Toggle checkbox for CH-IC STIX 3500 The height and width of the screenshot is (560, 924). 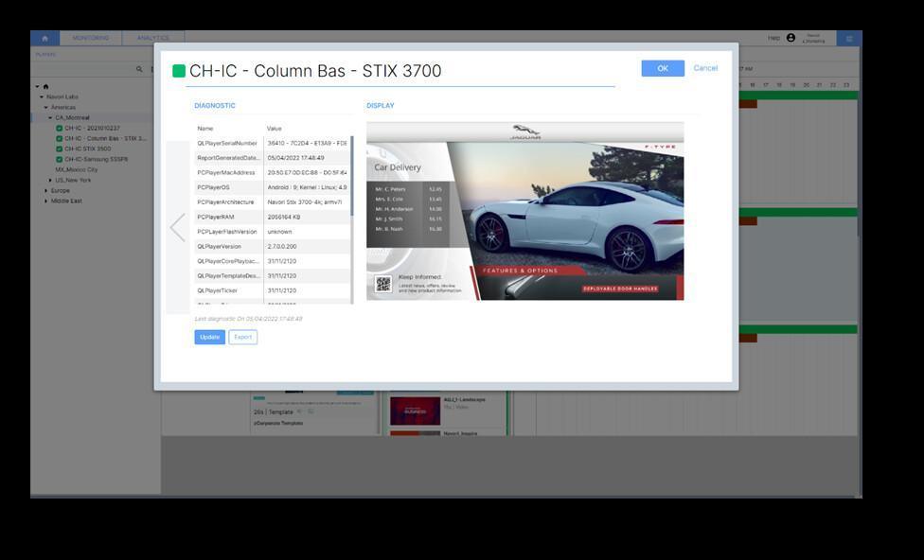[x=59, y=149]
